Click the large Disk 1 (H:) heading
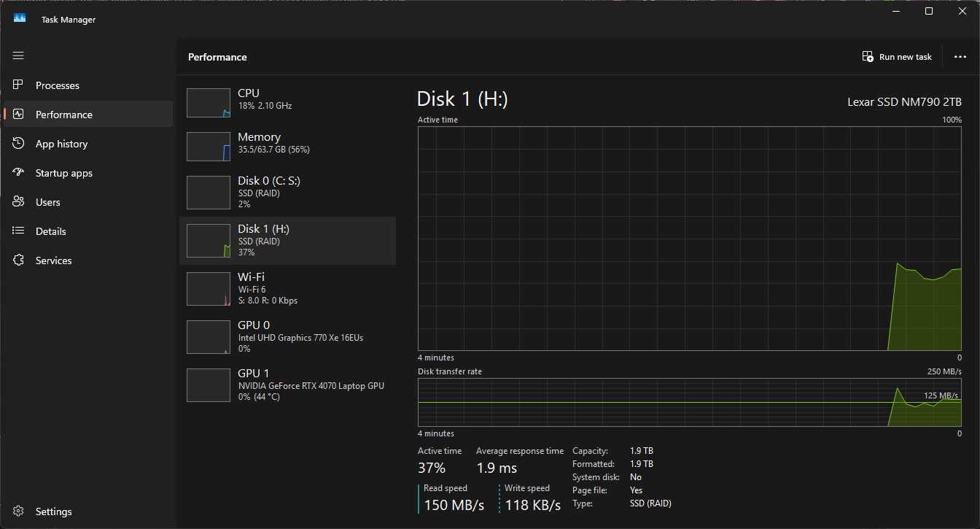The height and width of the screenshot is (529, 980). 462,99
